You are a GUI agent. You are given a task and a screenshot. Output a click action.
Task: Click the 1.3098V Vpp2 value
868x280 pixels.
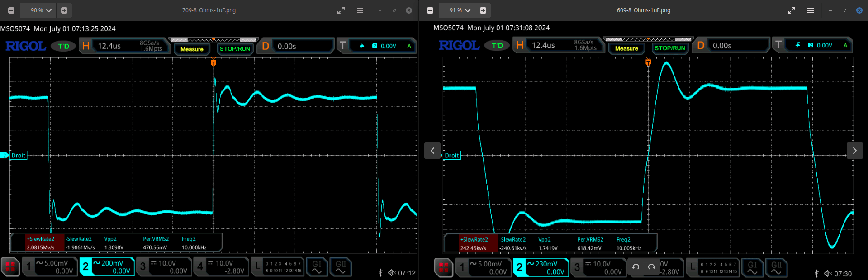114,247
